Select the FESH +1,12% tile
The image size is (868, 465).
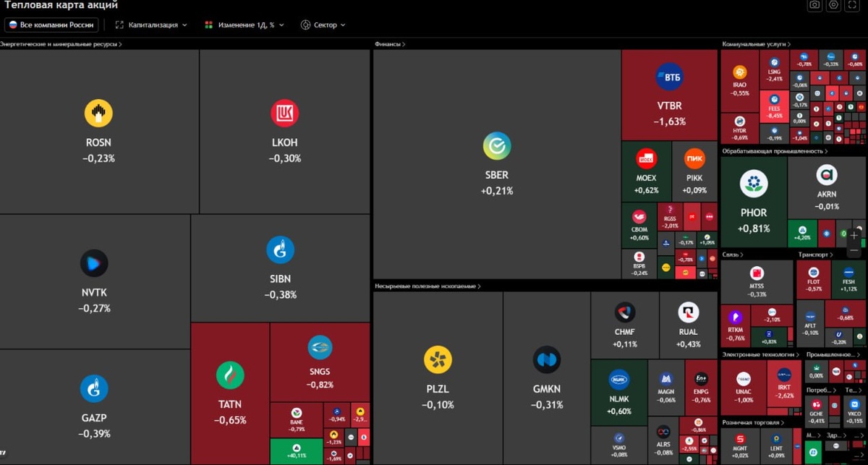coord(848,278)
